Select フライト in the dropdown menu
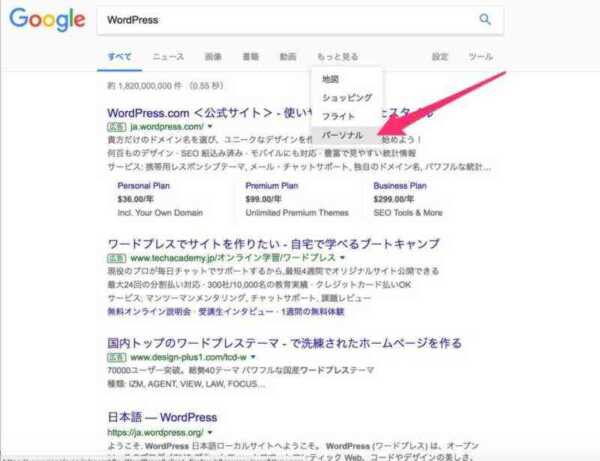This screenshot has height=461, width=600. point(338,116)
